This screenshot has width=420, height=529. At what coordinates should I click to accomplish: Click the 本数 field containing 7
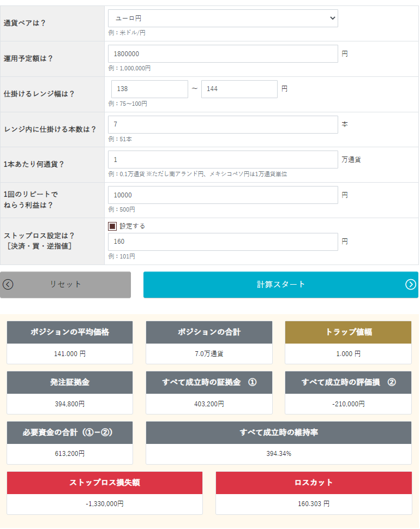[x=223, y=124]
